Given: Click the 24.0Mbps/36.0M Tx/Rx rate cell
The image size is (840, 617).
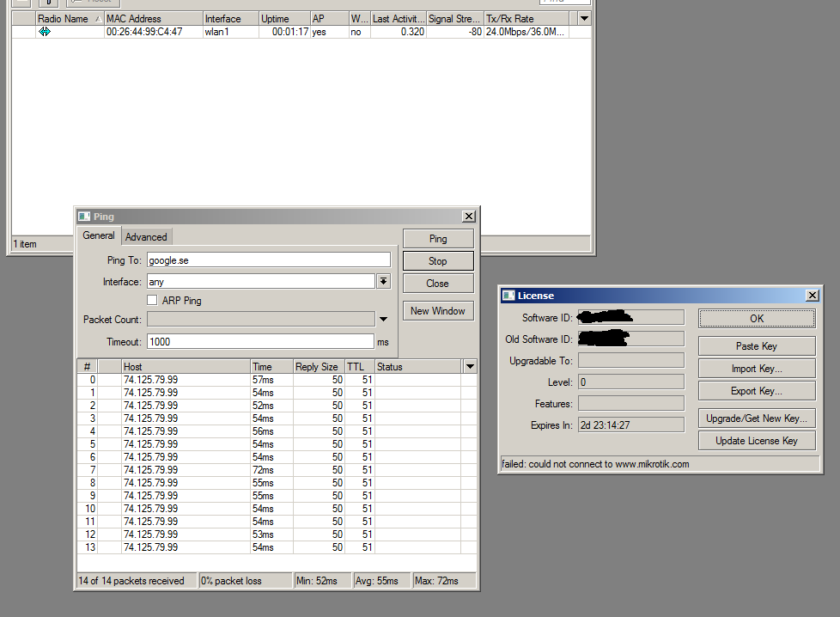Looking at the screenshot, I should (527, 32).
